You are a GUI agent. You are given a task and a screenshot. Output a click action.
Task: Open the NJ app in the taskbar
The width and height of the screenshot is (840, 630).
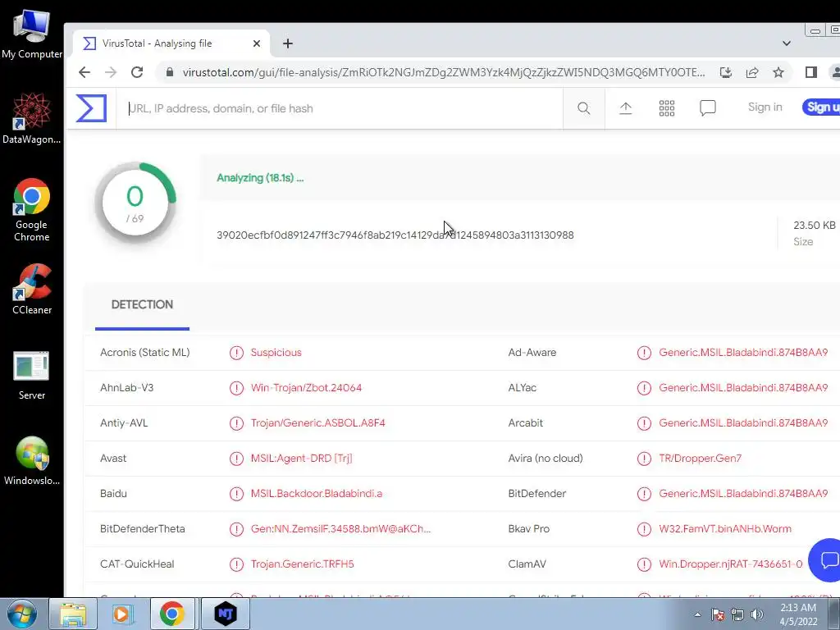pyautogui.click(x=226, y=614)
